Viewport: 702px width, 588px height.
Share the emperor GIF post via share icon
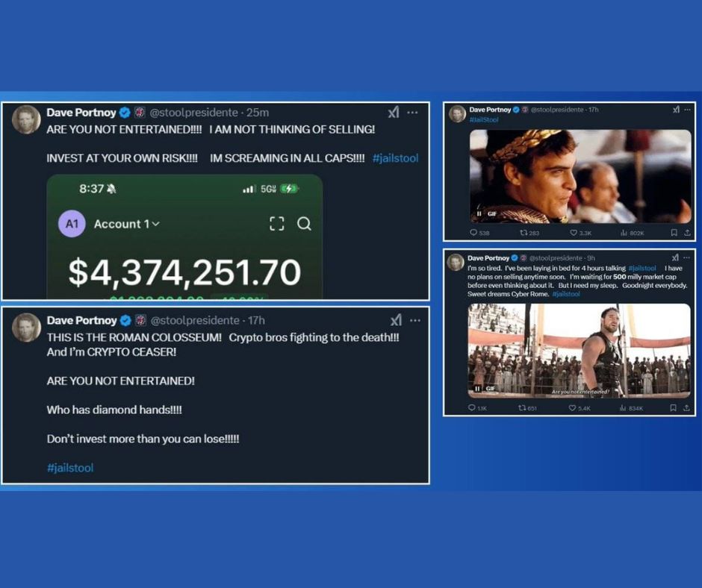[x=686, y=233]
